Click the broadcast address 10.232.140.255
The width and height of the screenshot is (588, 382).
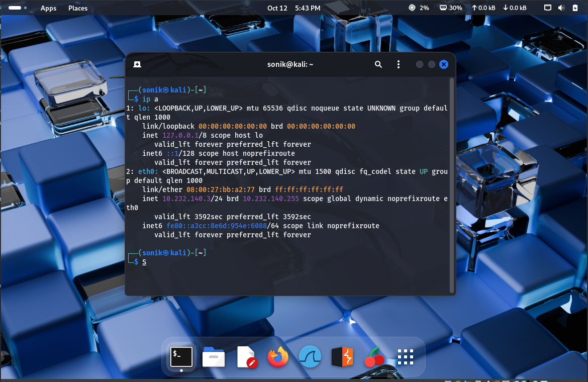click(271, 199)
